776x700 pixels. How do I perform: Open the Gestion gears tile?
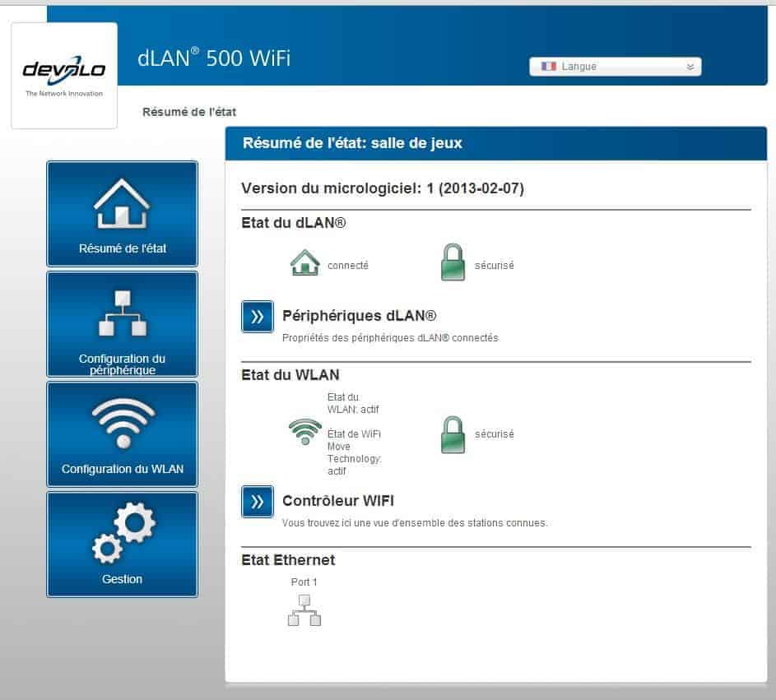(122, 544)
